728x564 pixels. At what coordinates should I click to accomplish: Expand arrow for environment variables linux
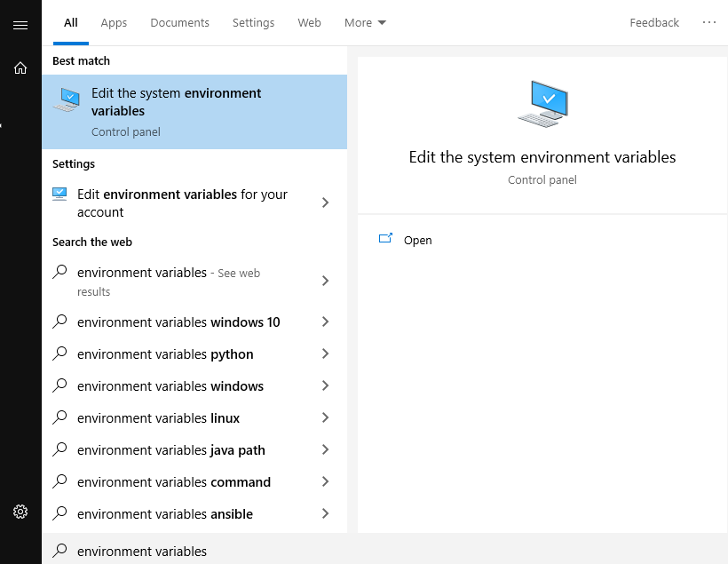pos(325,418)
